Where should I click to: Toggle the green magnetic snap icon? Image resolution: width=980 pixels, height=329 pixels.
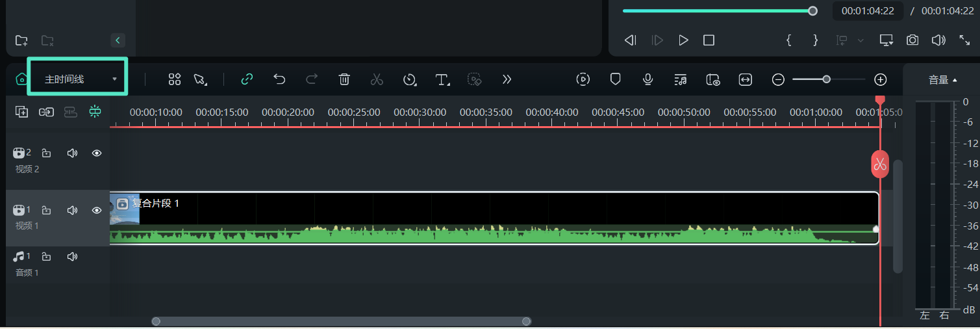click(95, 112)
